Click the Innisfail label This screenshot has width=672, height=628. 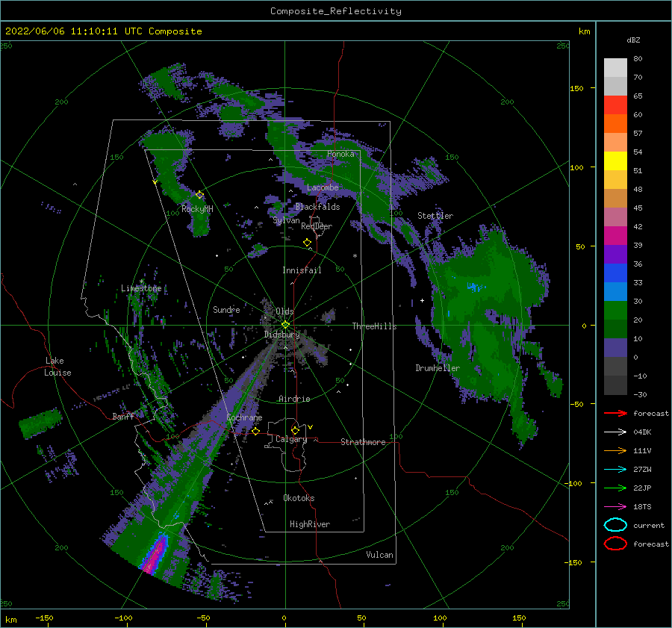tap(302, 270)
